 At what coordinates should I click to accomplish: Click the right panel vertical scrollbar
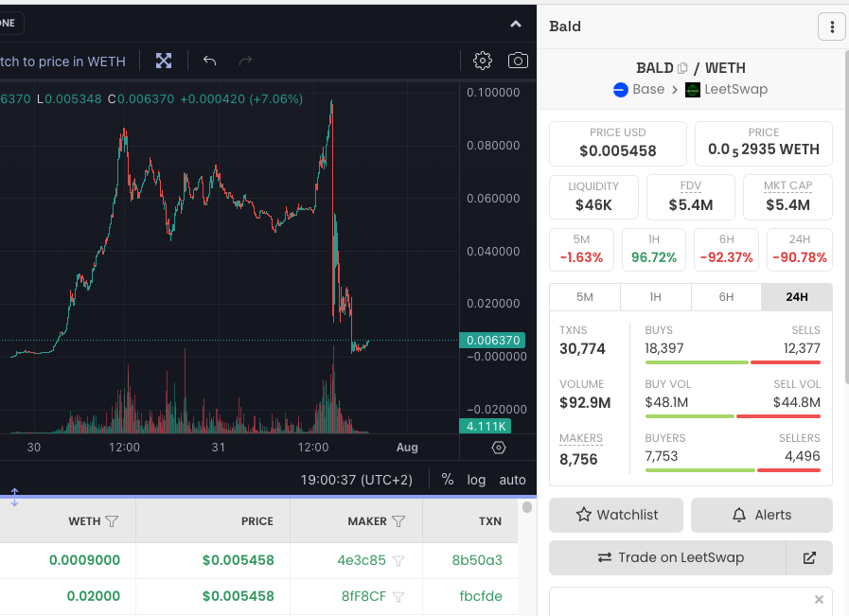pyautogui.click(x=847, y=217)
